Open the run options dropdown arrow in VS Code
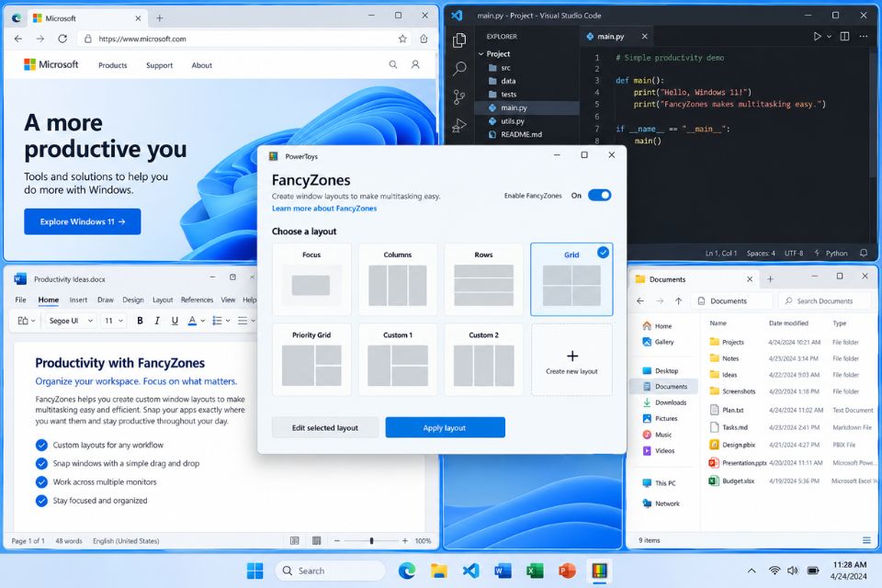 829,36
